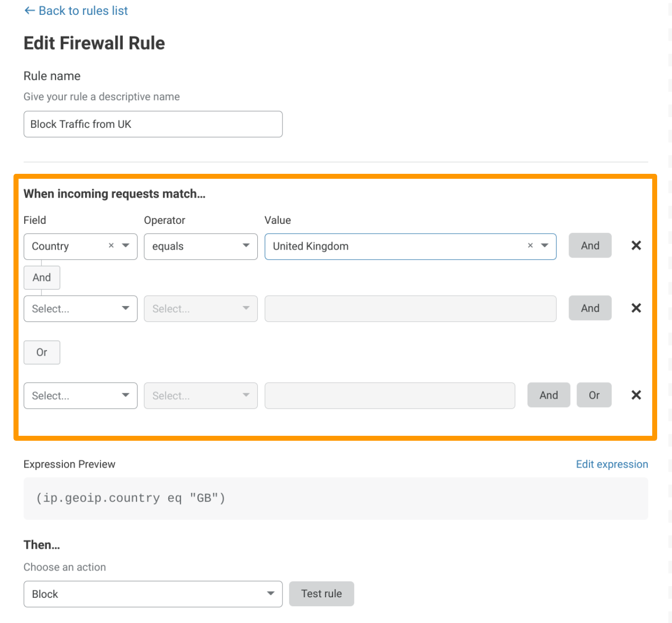Click the Or connector between condition groups

[x=42, y=353]
